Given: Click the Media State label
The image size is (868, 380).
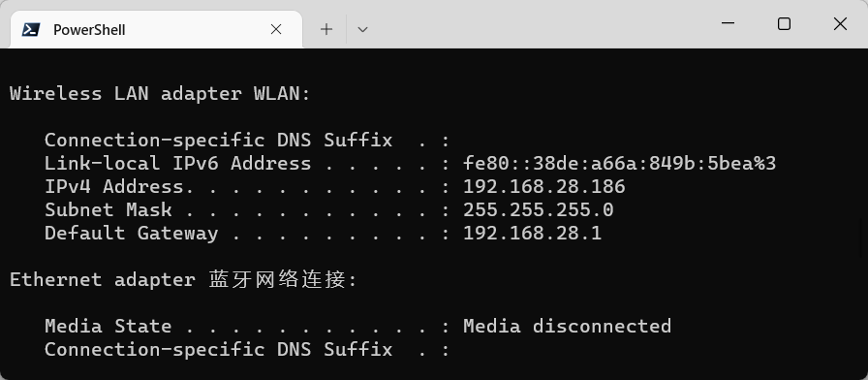Looking at the screenshot, I should click(108, 327).
